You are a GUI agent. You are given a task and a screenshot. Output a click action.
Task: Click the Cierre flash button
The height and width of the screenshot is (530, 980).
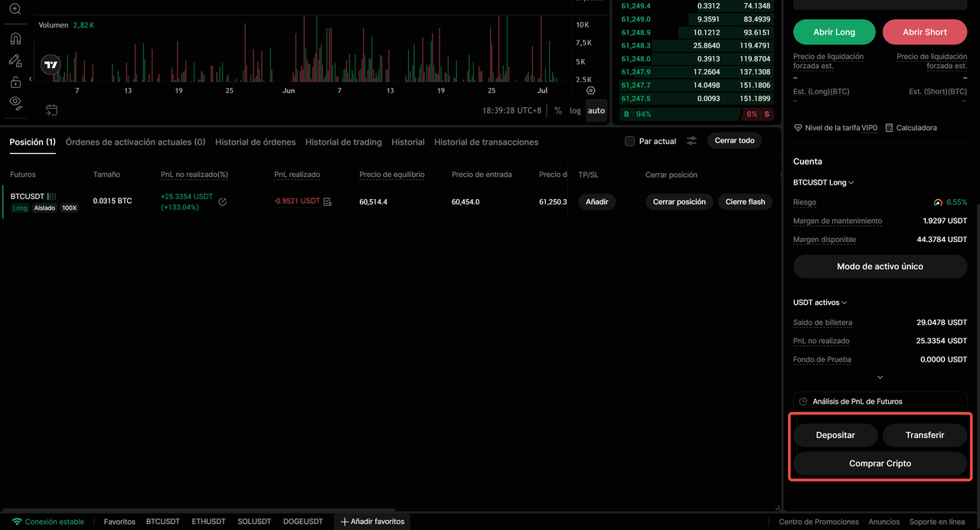point(745,202)
